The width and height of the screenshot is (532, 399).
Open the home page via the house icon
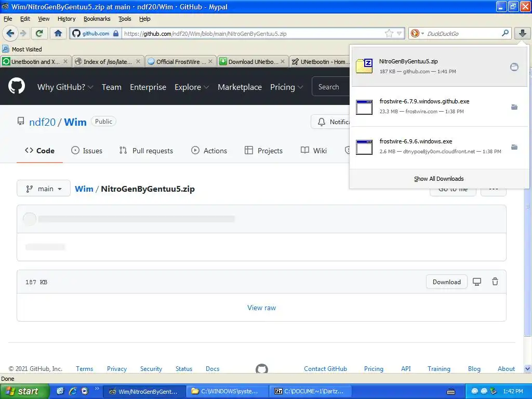pos(58,33)
